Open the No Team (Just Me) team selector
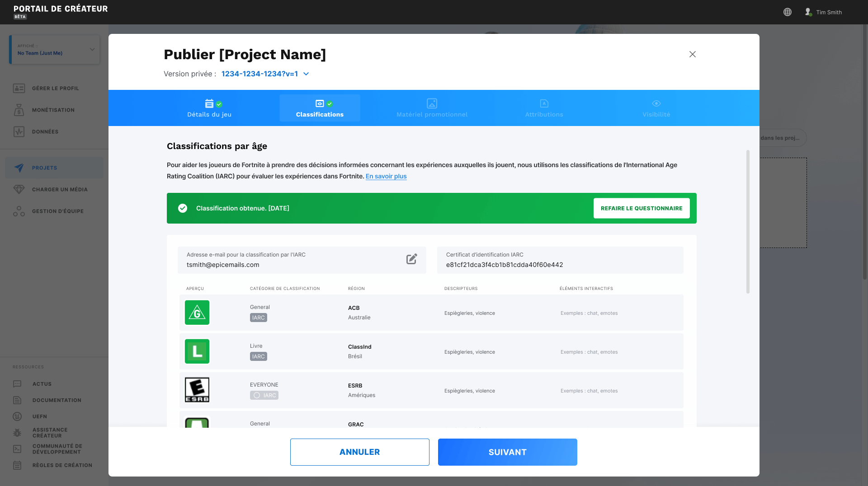This screenshot has width=868, height=486. [55, 50]
